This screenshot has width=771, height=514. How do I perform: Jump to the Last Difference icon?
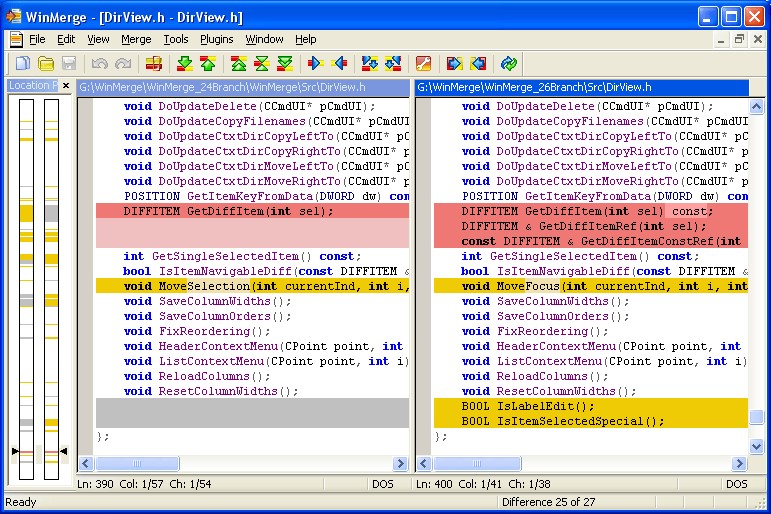pyautogui.click(x=284, y=64)
